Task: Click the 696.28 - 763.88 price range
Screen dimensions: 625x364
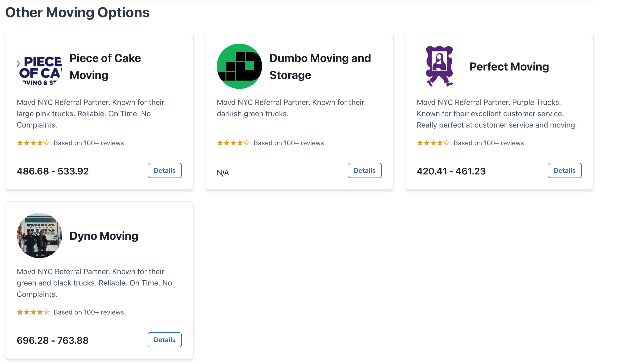Action: point(53,340)
